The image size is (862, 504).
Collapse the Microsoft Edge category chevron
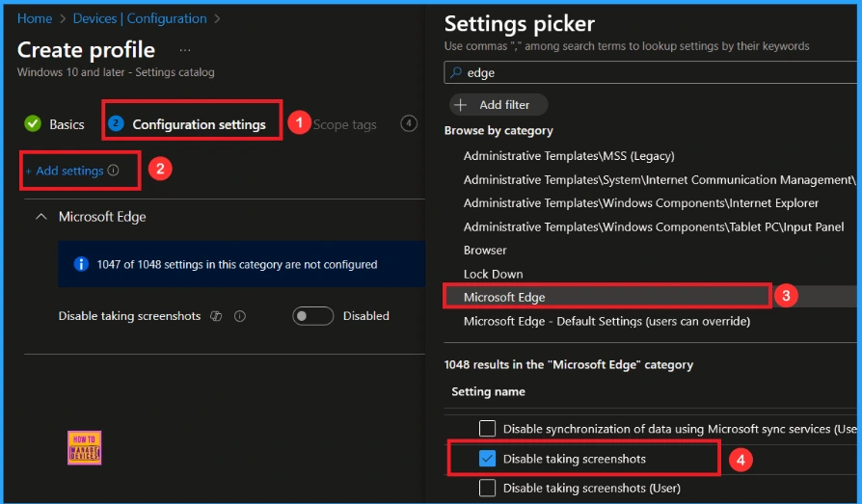(40, 217)
